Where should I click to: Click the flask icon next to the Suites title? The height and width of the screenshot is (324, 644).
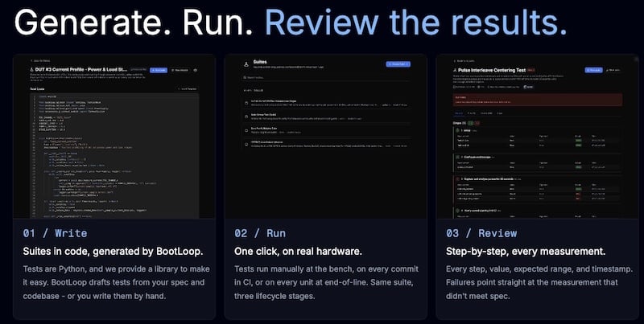246,64
